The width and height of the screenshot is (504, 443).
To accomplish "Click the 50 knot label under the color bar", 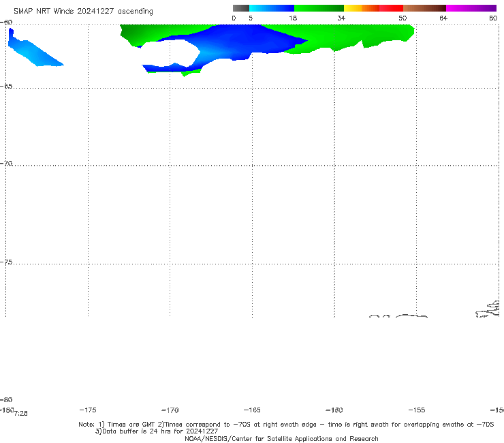I will pyautogui.click(x=403, y=18).
